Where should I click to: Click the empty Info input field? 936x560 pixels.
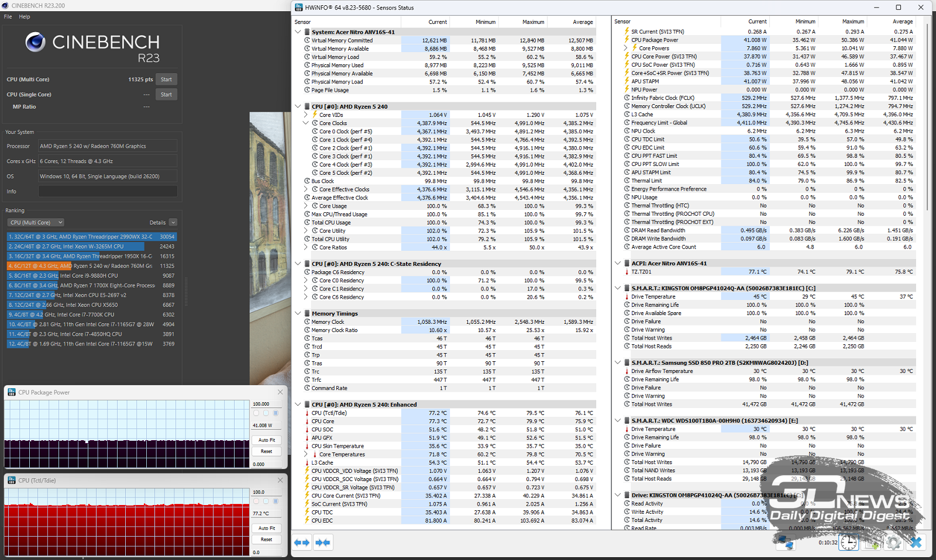point(108,192)
